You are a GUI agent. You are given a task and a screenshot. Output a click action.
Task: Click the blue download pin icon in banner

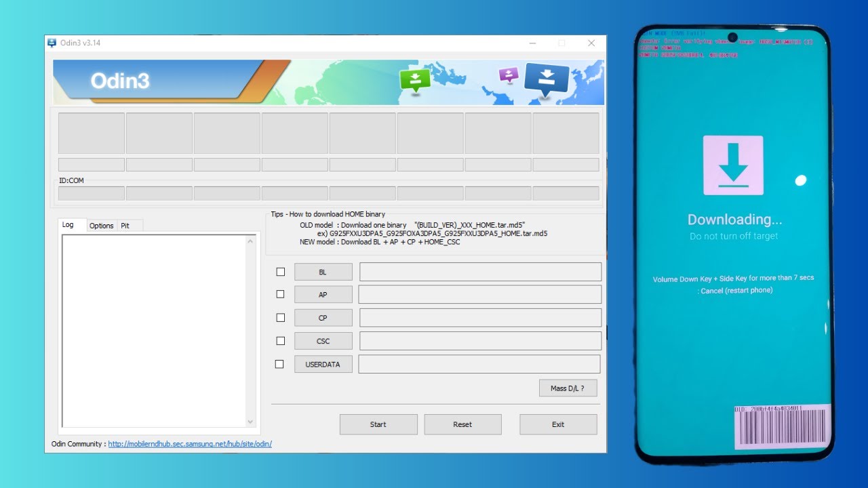click(546, 79)
